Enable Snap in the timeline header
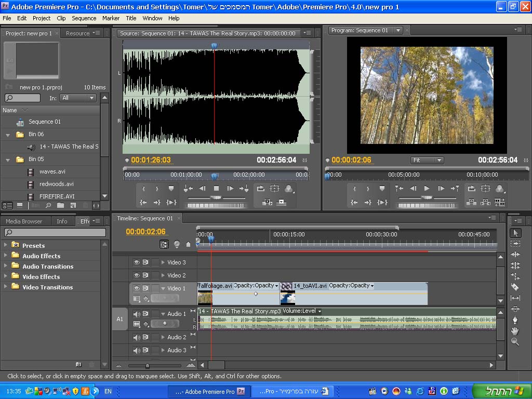The height and width of the screenshot is (399, 532). pyautogui.click(x=165, y=244)
